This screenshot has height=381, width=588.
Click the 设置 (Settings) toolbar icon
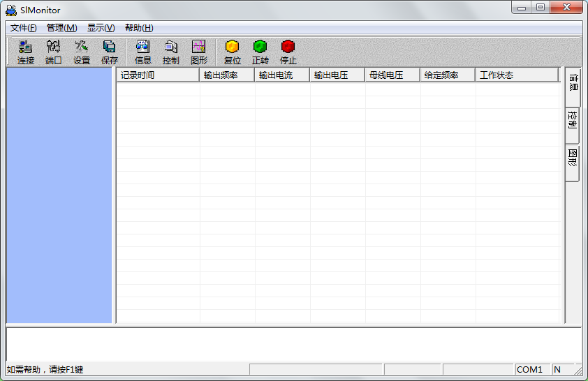click(82, 52)
